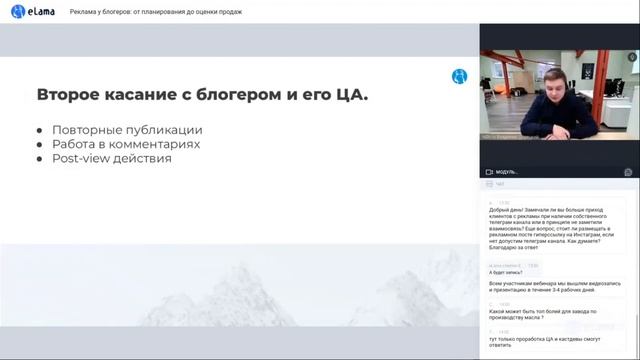The width and height of the screenshot is (640, 360).
Task: Click the message 'Какой может быть топ болей'
Action: pyautogui.click(x=542, y=314)
